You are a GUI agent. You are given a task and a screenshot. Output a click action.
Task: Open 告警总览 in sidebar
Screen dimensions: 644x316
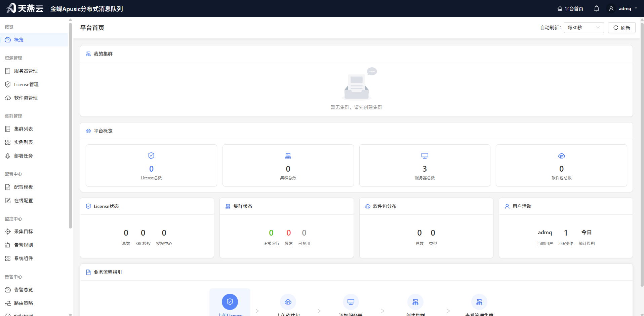tap(34, 290)
